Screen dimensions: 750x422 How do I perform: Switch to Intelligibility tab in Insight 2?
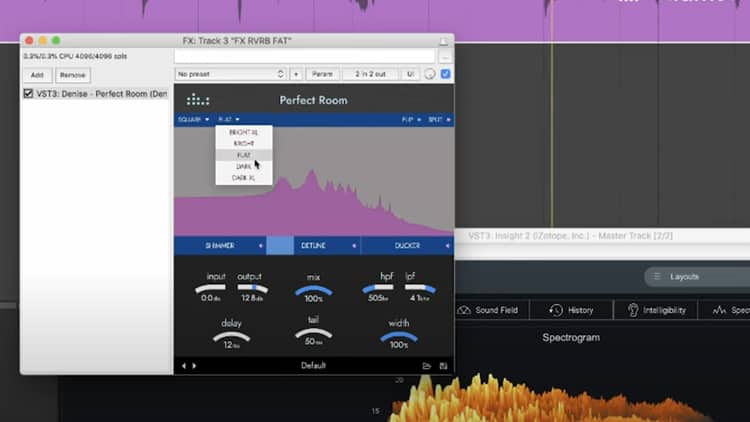click(656, 310)
